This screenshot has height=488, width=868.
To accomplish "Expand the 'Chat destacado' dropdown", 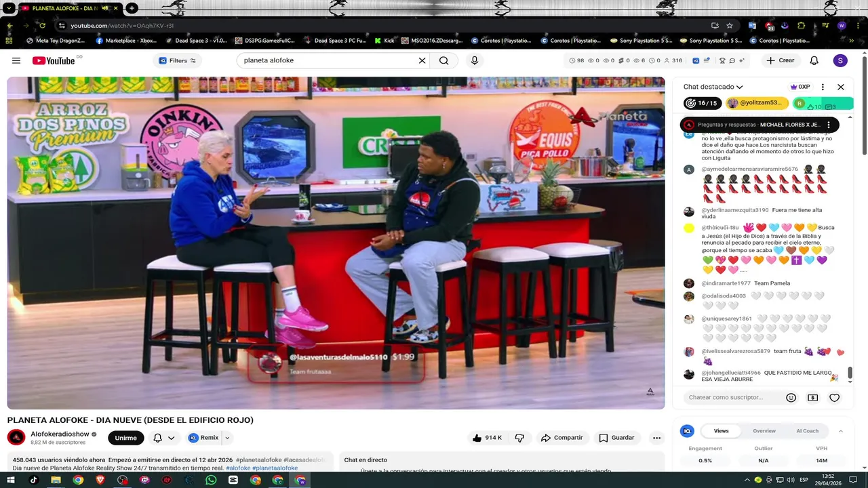I will click(713, 87).
